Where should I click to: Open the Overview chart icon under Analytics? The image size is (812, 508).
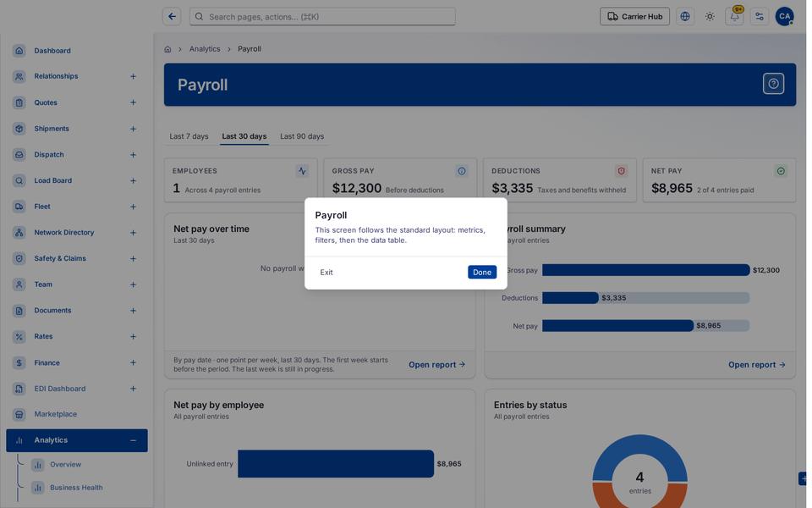pyautogui.click(x=38, y=465)
